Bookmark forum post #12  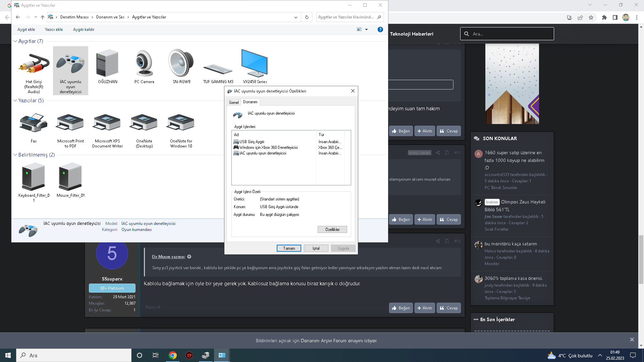(x=447, y=241)
